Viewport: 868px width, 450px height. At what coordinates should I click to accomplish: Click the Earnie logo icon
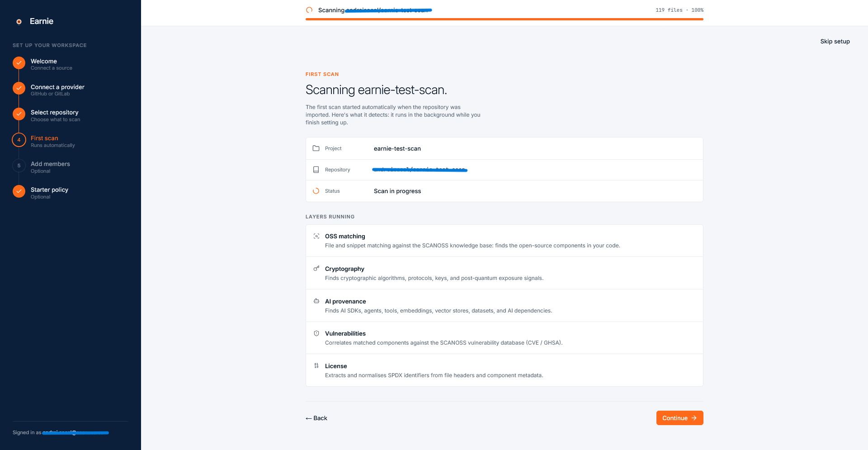click(x=19, y=21)
